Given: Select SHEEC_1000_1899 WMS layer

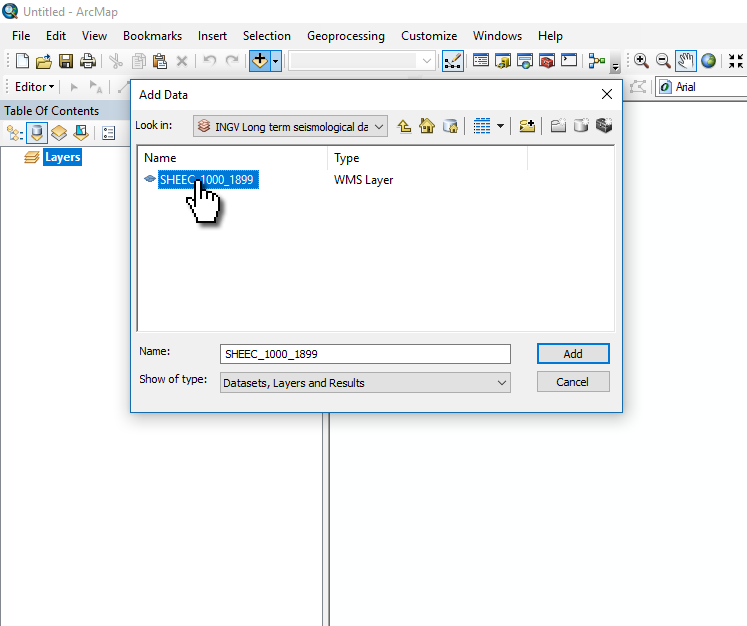Looking at the screenshot, I should pos(208,180).
